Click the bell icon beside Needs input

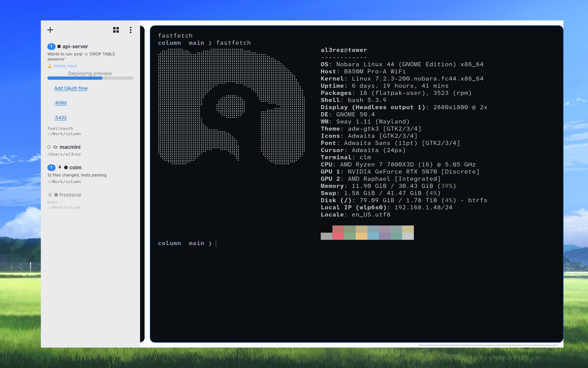(50, 66)
